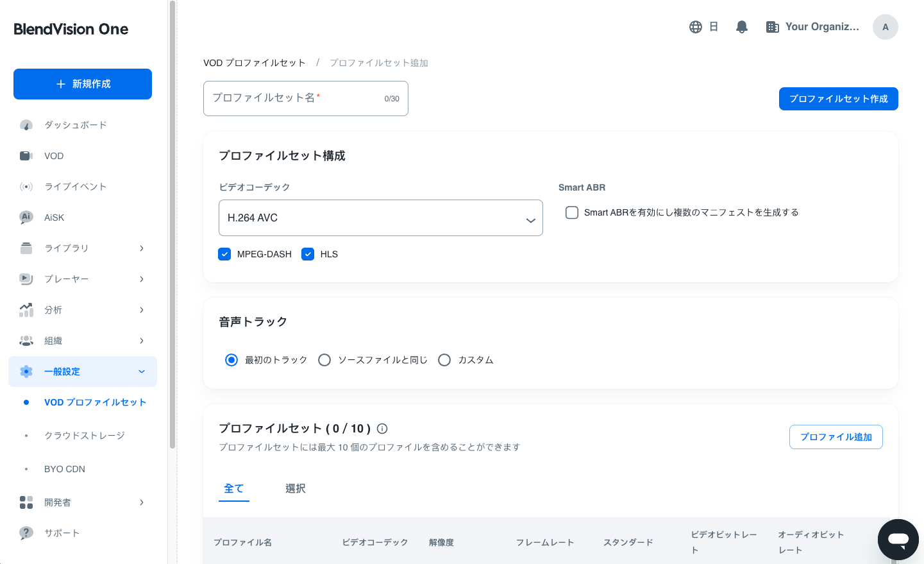Open the Dashboard from sidebar icon
This screenshot has height=564, width=924.
(x=26, y=125)
